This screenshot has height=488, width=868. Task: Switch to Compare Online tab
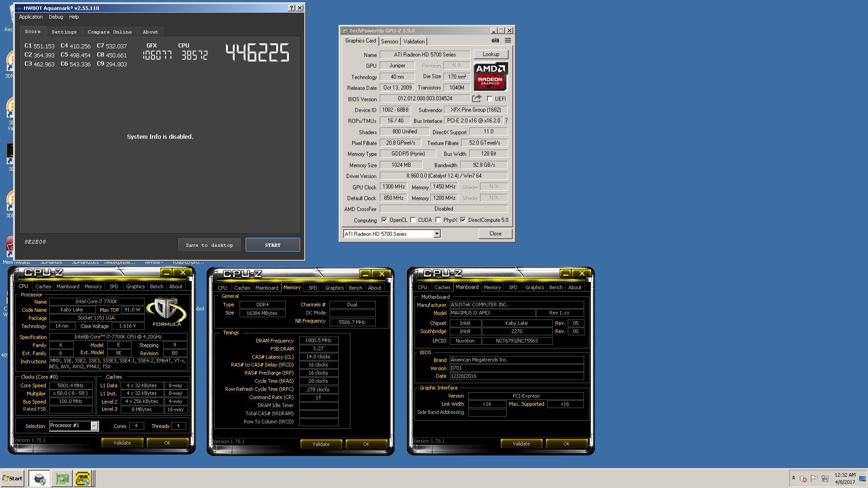(x=110, y=32)
